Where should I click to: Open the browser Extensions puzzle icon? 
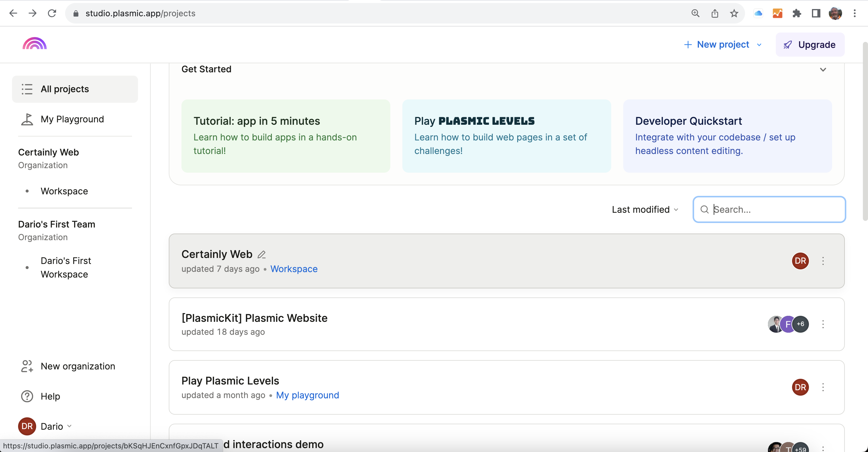797,14
